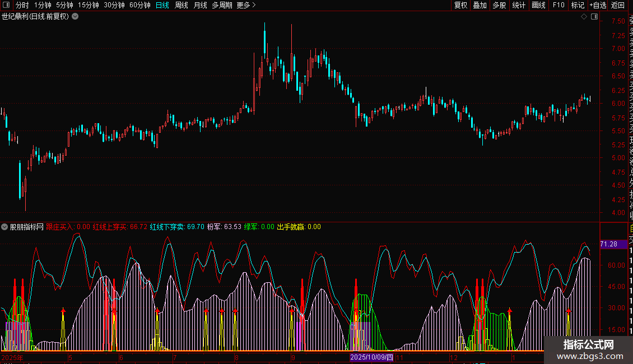Click the 2025/10/09 date marker on timeline
This screenshot has width=633, height=364.
372,357
